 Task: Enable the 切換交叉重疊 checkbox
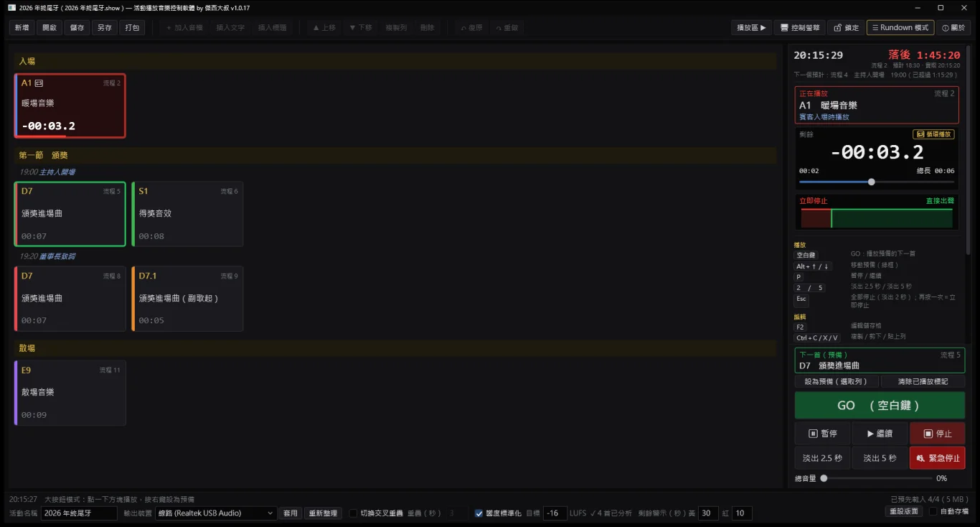point(353,513)
